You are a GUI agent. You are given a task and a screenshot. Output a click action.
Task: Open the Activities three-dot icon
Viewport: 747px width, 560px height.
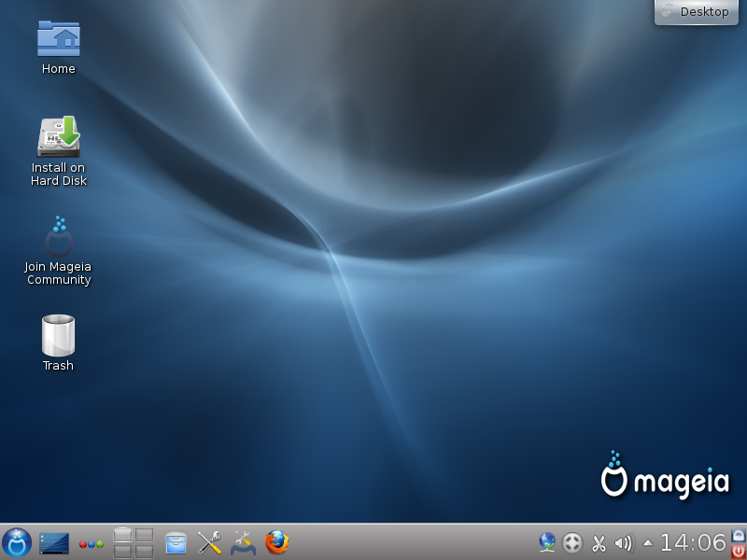[x=92, y=543]
